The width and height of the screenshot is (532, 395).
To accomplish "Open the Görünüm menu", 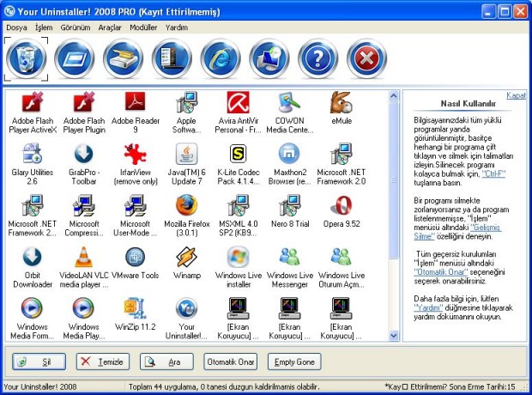I will [x=76, y=27].
